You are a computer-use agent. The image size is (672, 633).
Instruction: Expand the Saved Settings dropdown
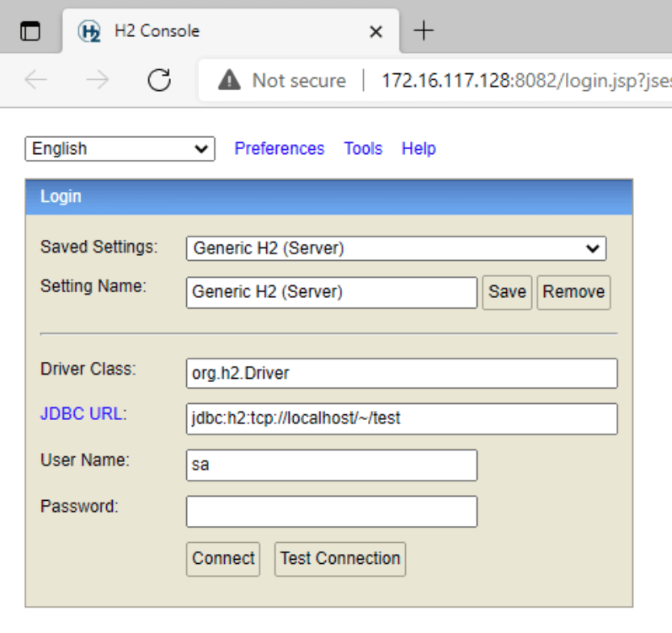396,248
